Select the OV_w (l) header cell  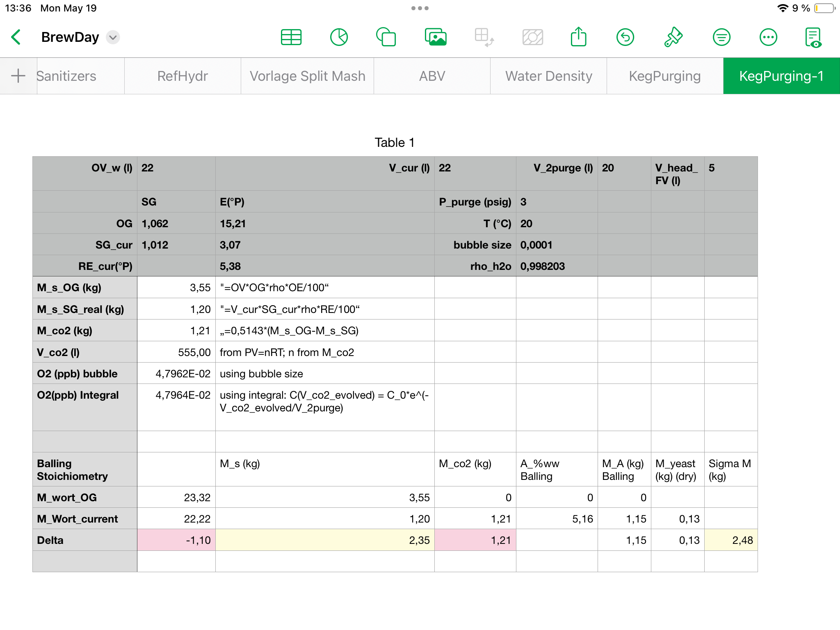85,173
